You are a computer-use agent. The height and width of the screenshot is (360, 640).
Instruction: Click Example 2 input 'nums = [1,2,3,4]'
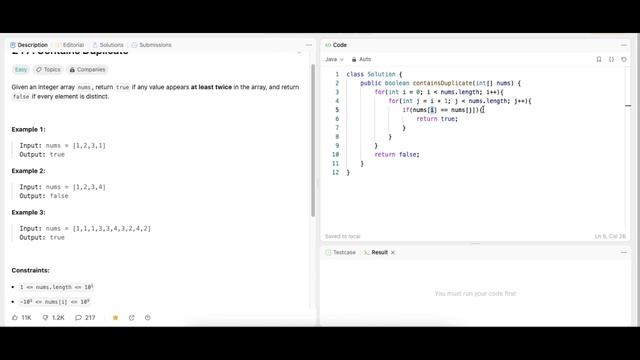coord(76,187)
